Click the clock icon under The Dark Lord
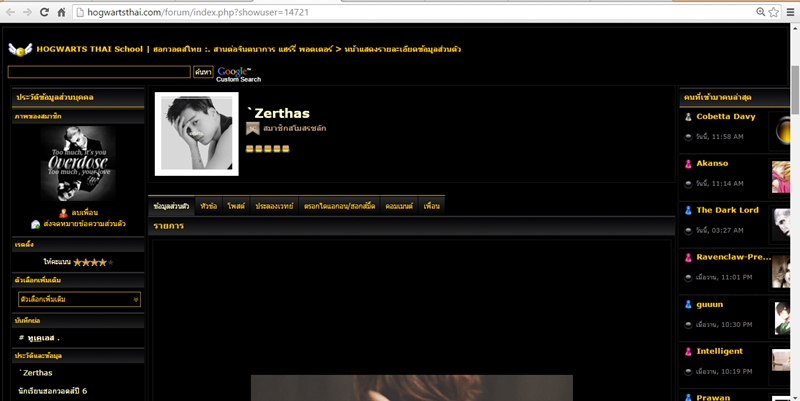 pyautogui.click(x=688, y=231)
